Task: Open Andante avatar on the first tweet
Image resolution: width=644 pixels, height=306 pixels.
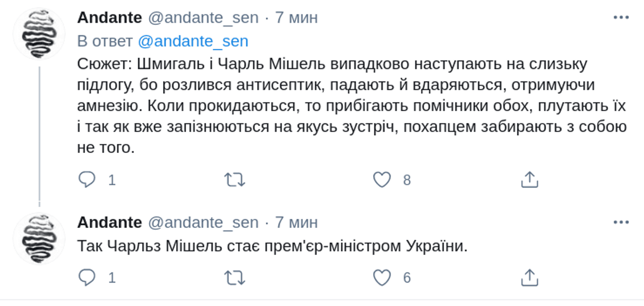Action: pos(39,34)
